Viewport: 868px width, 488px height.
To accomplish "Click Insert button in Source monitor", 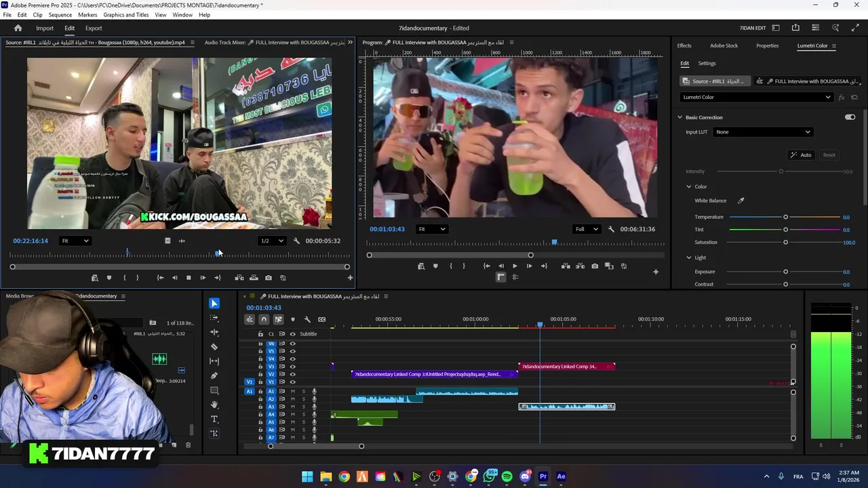I will click(239, 278).
